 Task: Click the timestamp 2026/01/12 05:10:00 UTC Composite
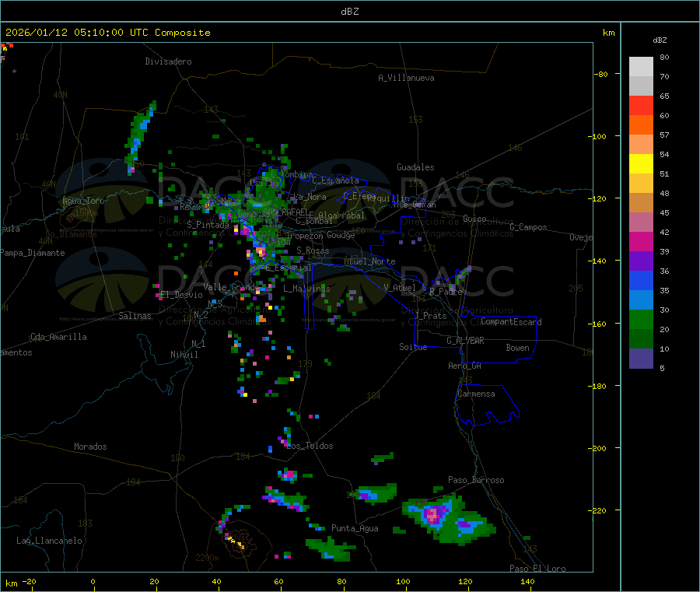click(107, 33)
